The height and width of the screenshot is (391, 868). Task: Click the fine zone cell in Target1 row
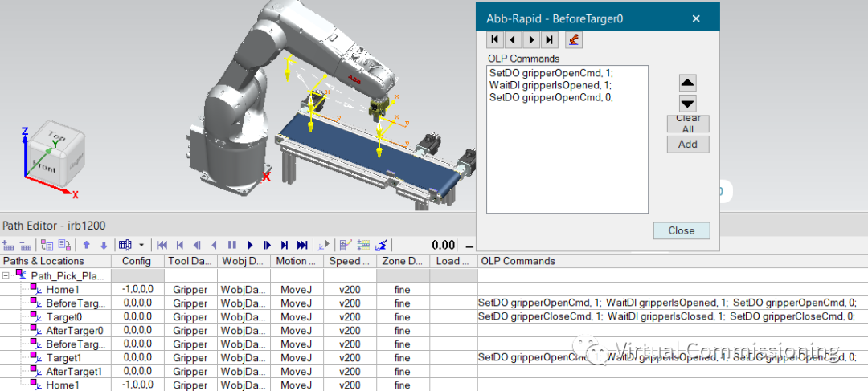click(x=403, y=357)
